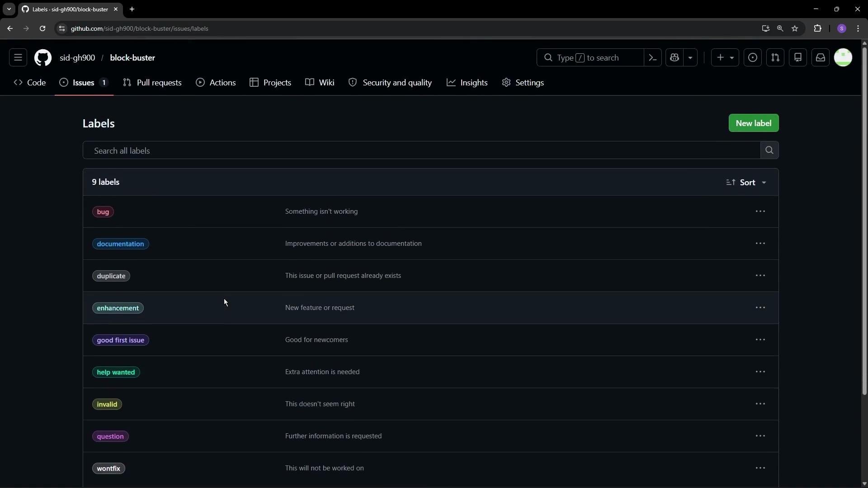Open a new browser tab
868x488 pixels.
click(132, 9)
